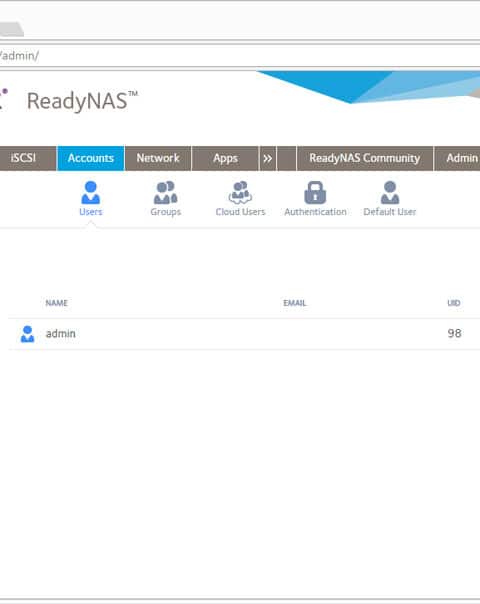480x604 pixels.
Task: Open the Default User icon
Action: point(390,193)
